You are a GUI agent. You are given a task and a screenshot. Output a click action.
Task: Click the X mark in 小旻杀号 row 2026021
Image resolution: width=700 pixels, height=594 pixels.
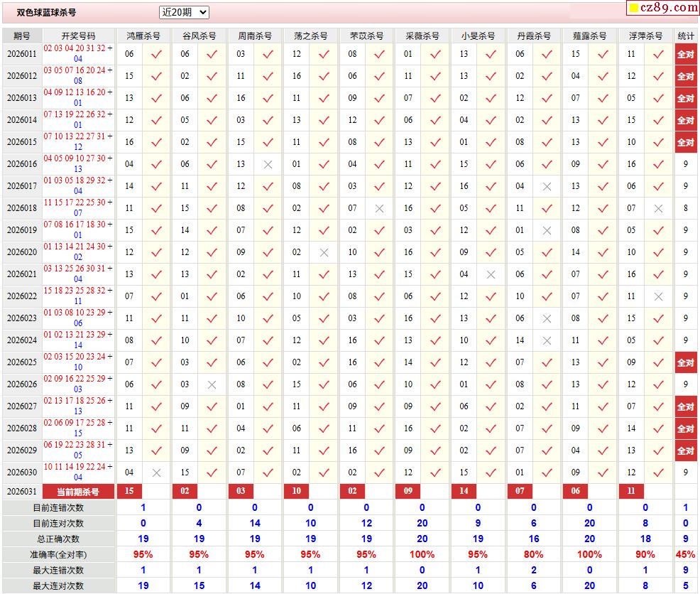click(x=491, y=274)
